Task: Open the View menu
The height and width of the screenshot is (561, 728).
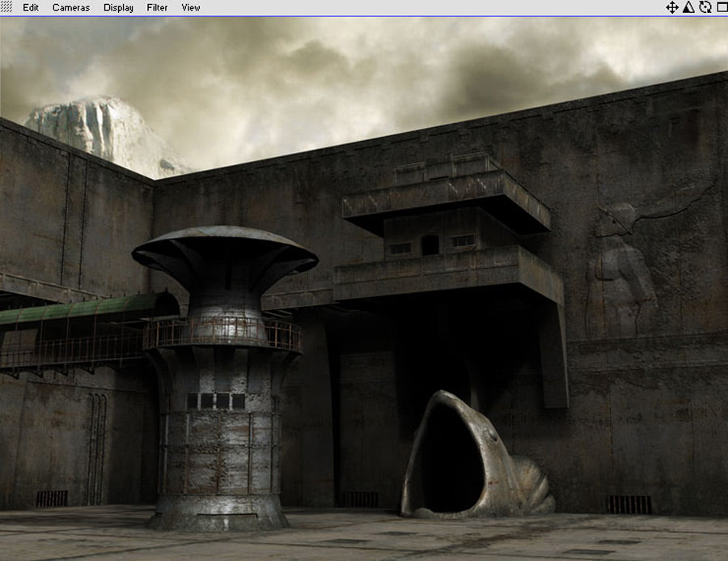Action: pyautogui.click(x=191, y=8)
